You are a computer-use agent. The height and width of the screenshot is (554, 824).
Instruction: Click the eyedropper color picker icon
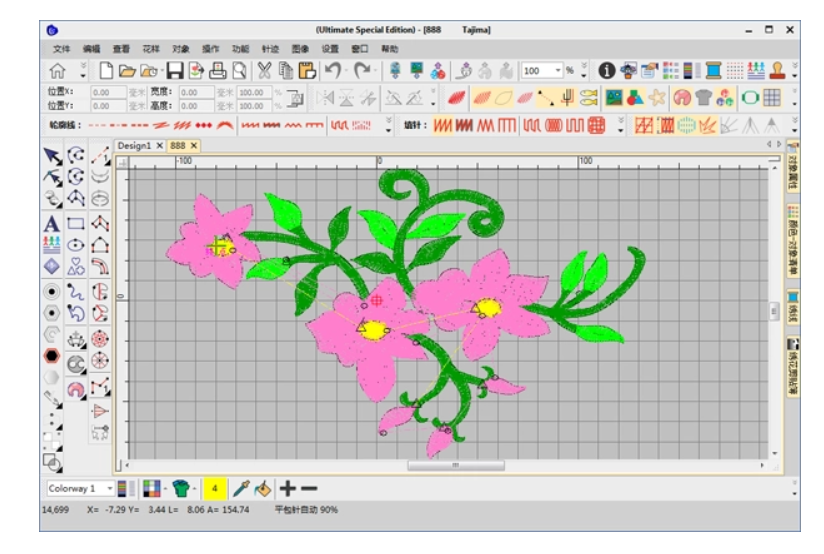tap(240, 488)
